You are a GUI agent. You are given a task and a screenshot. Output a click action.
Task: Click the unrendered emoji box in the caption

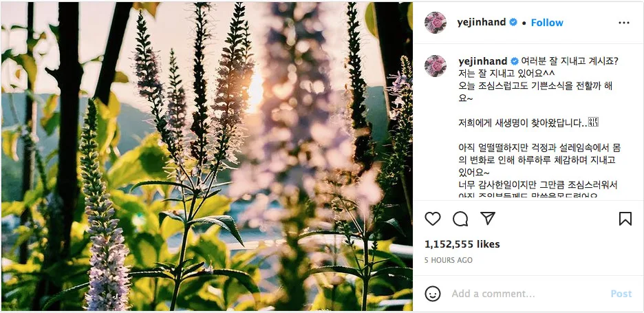click(x=593, y=122)
